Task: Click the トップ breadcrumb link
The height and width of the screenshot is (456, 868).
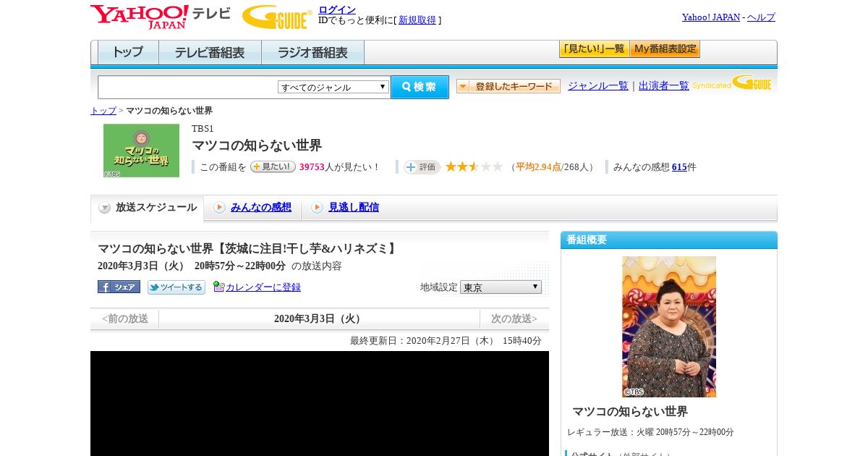Action: [x=103, y=111]
